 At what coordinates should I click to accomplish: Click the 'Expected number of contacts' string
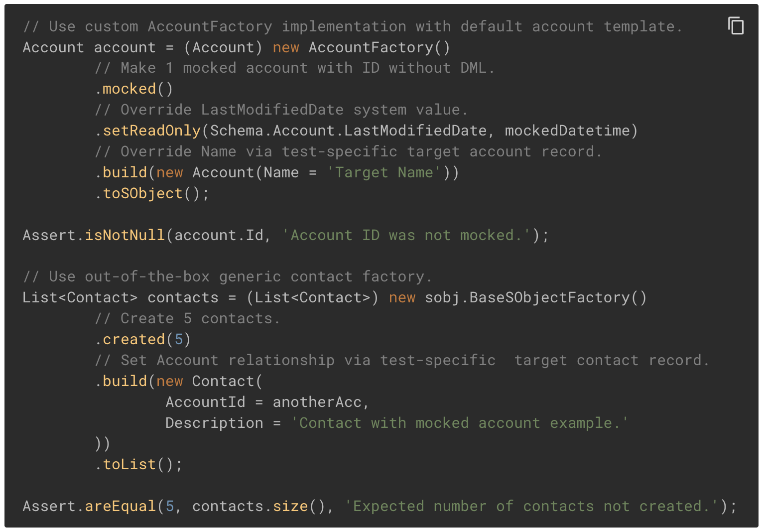(x=531, y=506)
